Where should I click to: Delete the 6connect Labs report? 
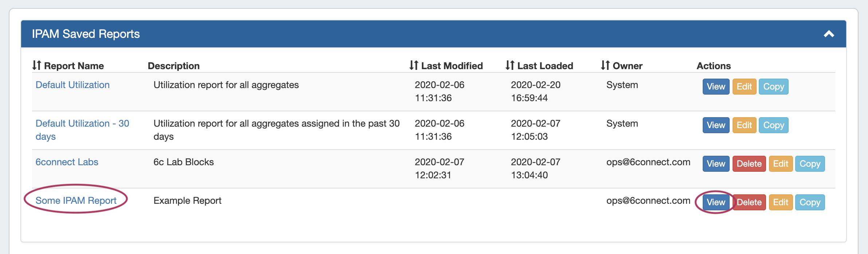749,164
